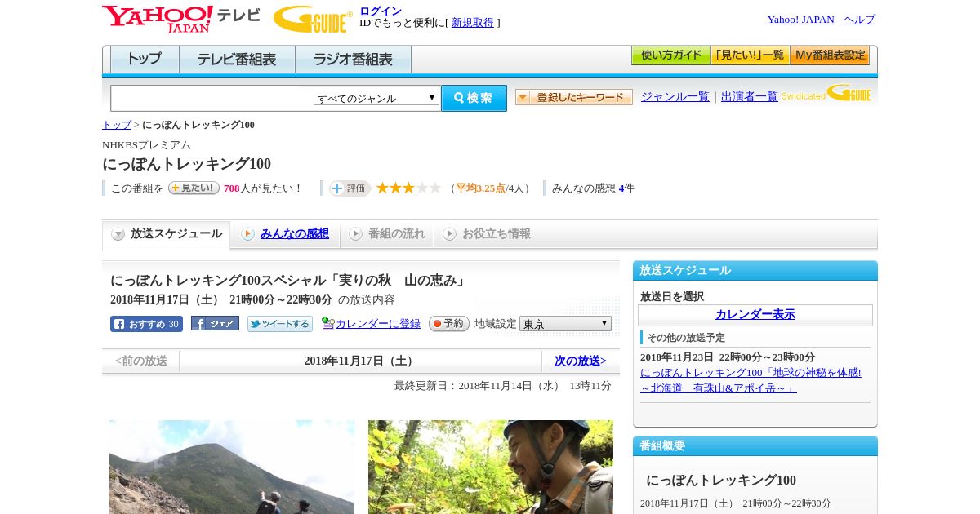Select the star rating display
Screen dimensions: 980x514
(x=408, y=188)
